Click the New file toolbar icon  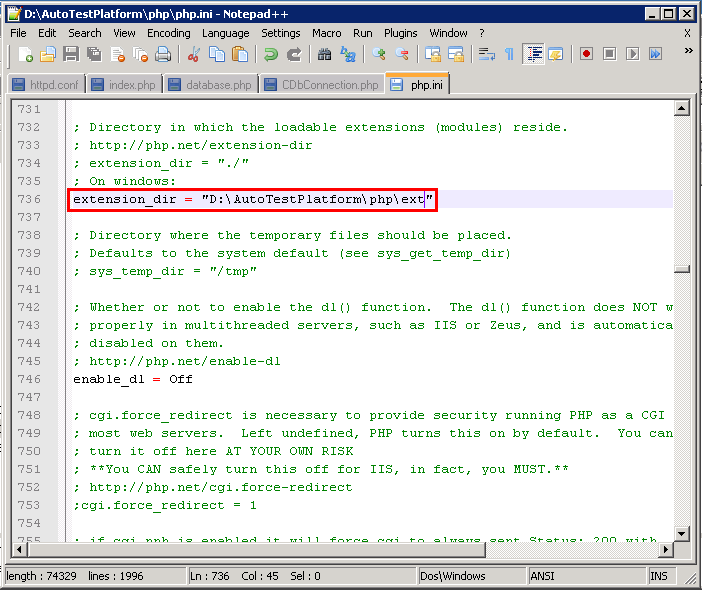click(x=25, y=54)
